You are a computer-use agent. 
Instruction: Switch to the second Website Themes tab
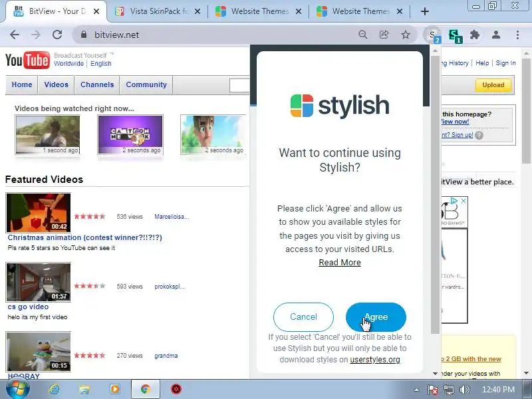click(360, 11)
